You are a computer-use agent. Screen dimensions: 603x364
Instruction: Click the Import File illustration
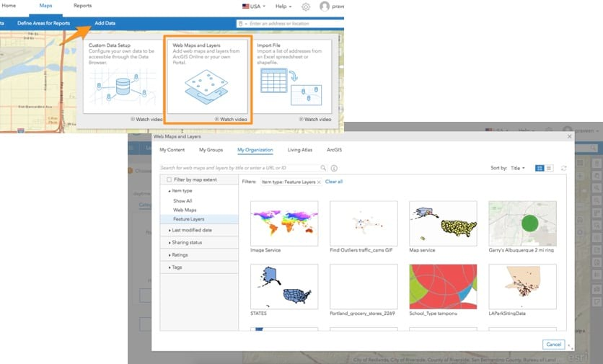coord(291,87)
